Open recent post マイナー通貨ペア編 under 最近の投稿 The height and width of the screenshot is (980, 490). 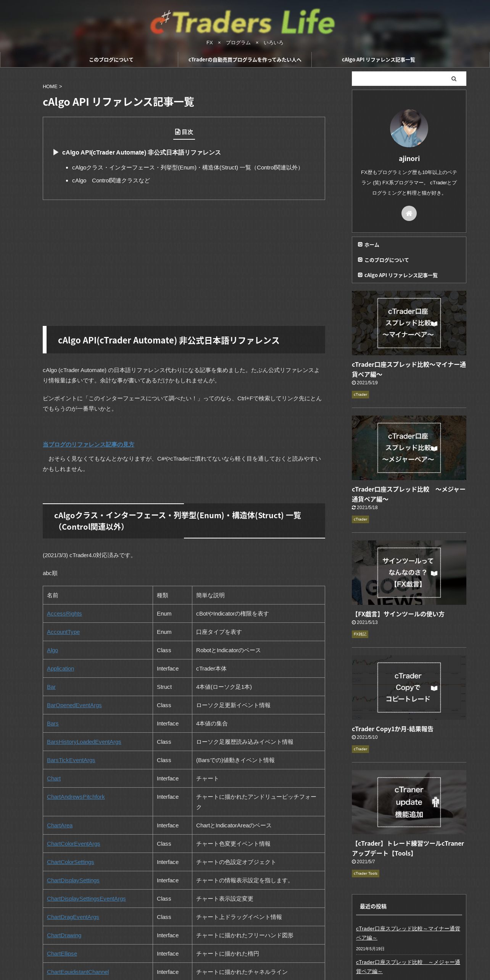click(408, 933)
